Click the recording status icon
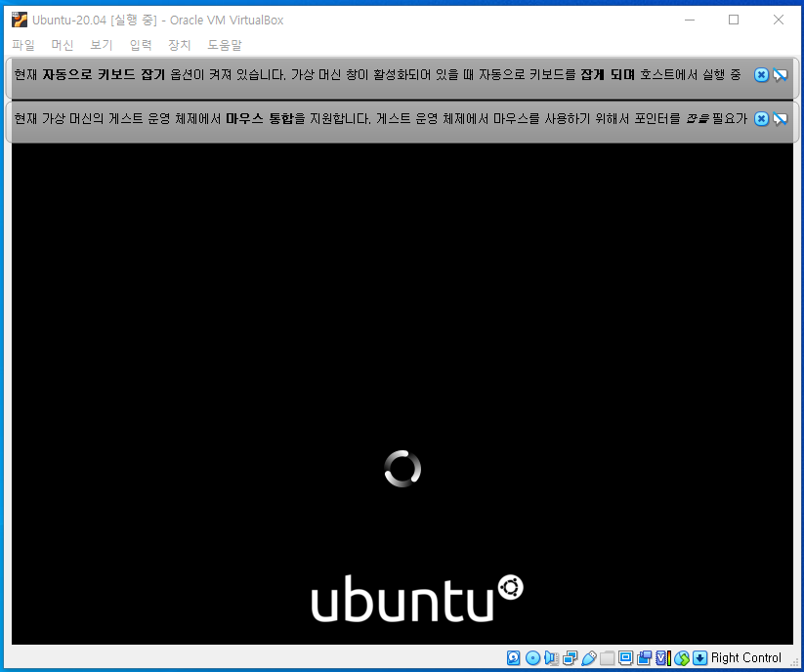 (645, 657)
